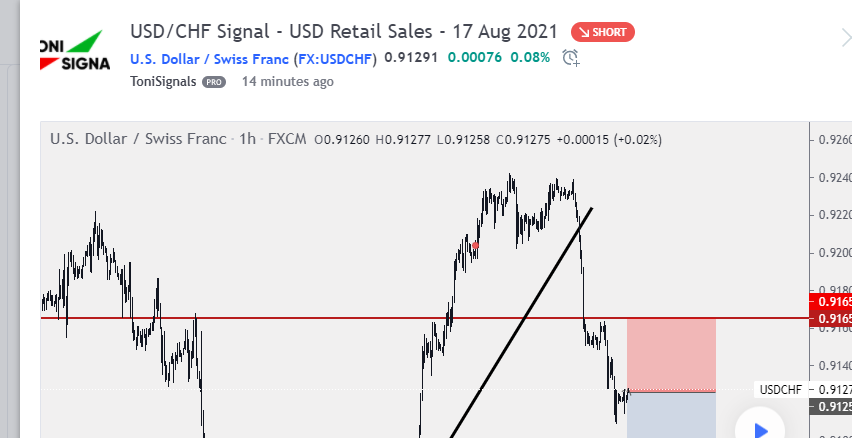The image size is (852, 438).
Task: Click the chart legend 1h FXCM text
Action: pos(270,139)
